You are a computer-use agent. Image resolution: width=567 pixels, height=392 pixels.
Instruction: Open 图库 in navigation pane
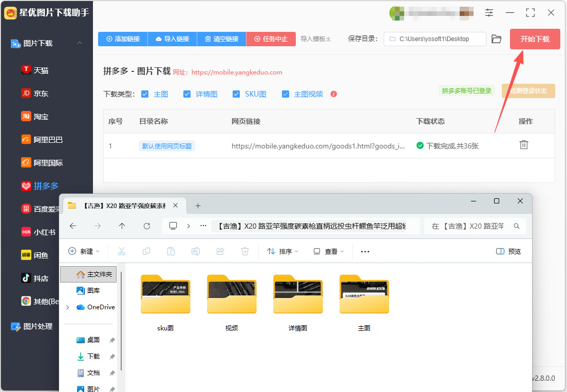88,290
